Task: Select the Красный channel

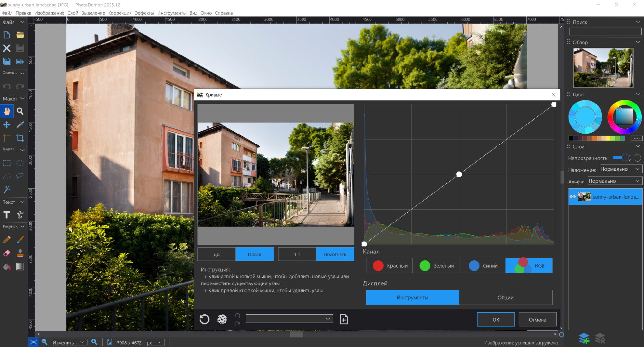Action: tap(389, 266)
